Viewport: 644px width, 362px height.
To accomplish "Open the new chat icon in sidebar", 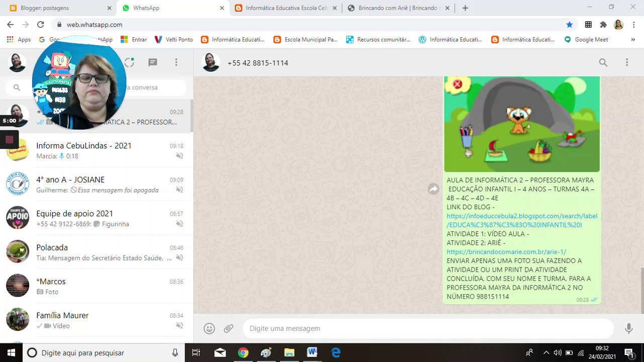I will pyautogui.click(x=153, y=62).
